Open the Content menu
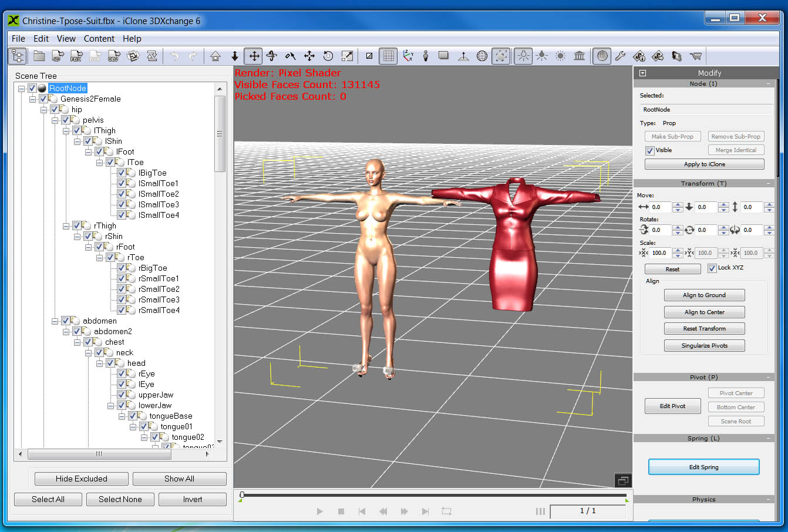Image resolution: width=788 pixels, height=532 pixels. pos(99,39)
